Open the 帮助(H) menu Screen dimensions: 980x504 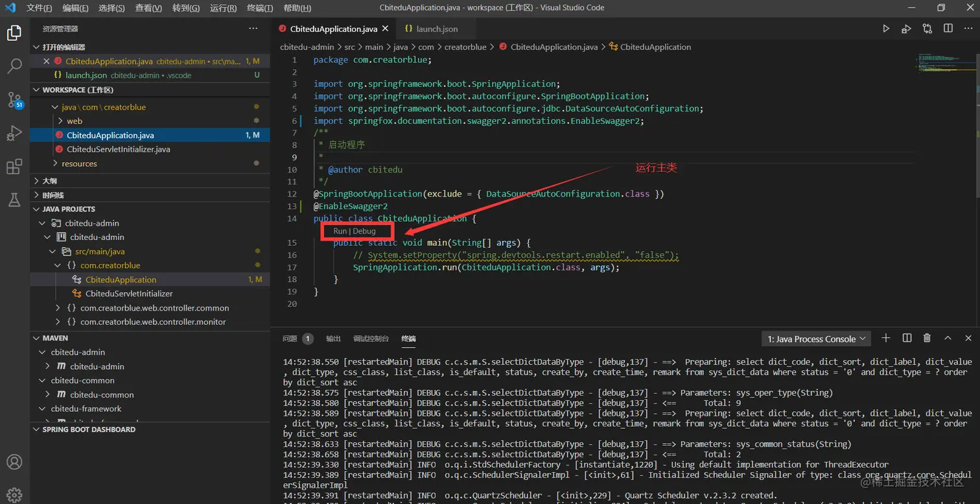pos(297,8)
